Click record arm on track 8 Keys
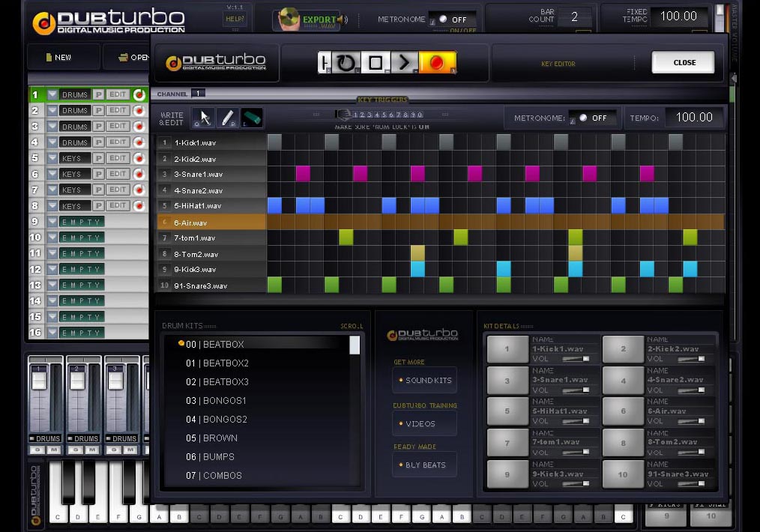 139,205
